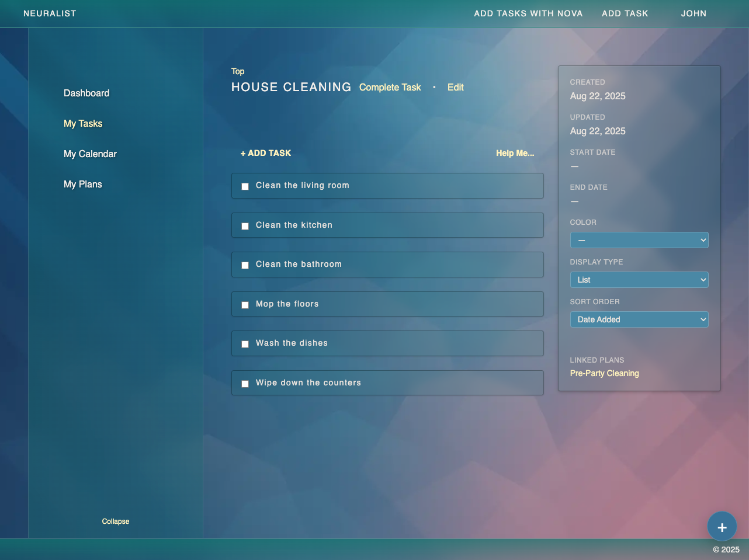Click the floating plus action button
The image size is (749, 560).
pos(722,526)
